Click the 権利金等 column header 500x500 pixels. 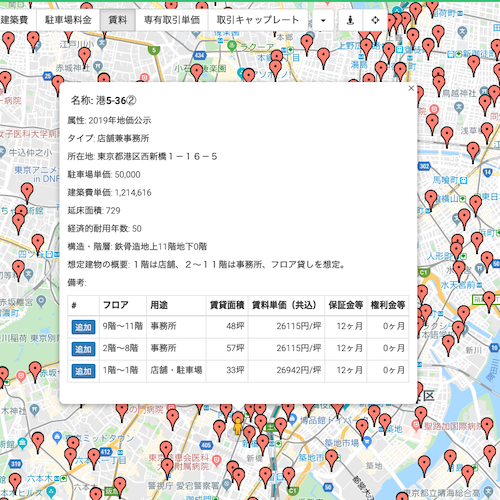pos(388,305)
